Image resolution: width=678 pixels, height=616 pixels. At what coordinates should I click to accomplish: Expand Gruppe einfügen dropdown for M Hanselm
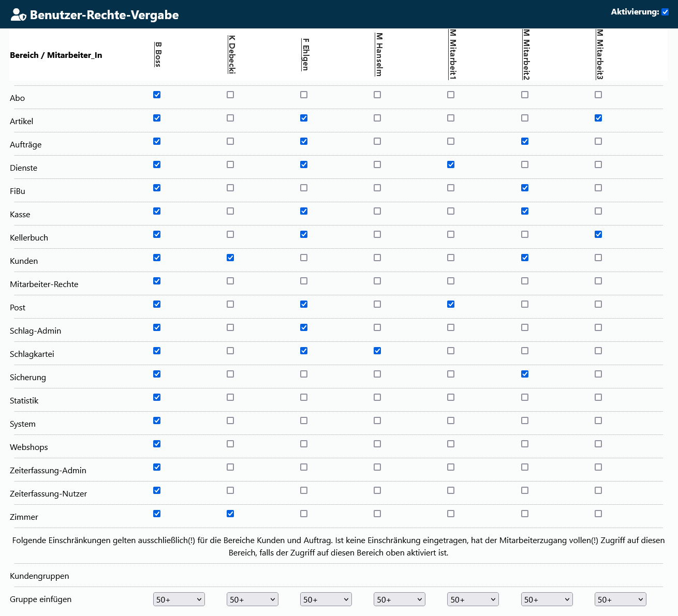(x=400, y=599)
